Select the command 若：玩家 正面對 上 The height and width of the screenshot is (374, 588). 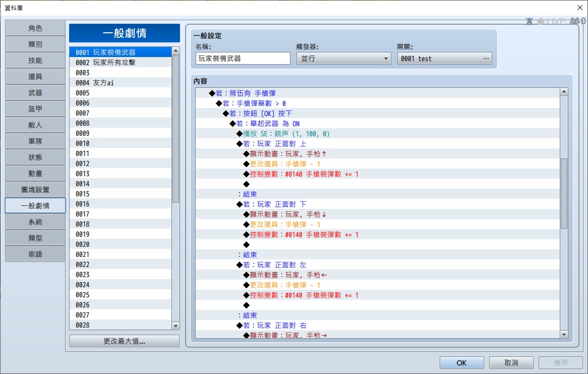[378, 144]
